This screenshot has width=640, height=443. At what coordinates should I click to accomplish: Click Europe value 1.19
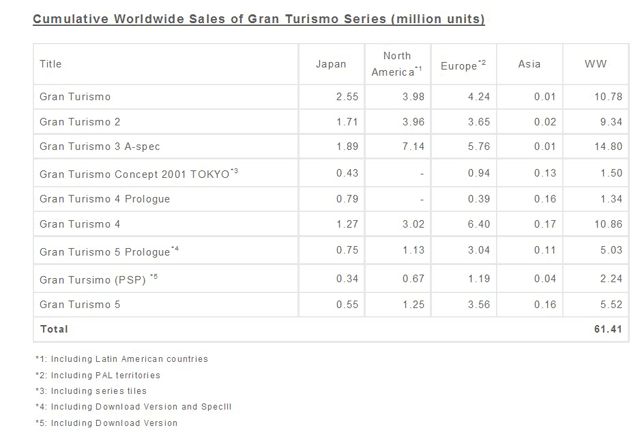(479, 278)
